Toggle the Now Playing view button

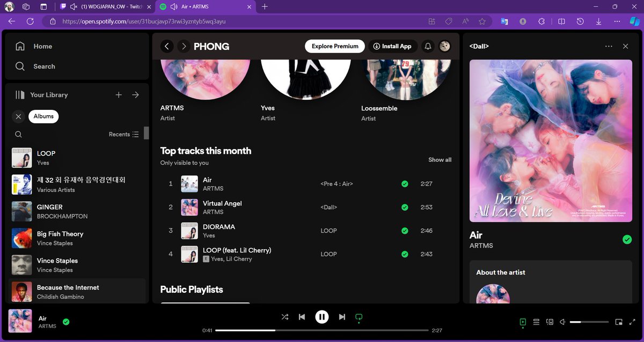523,322
